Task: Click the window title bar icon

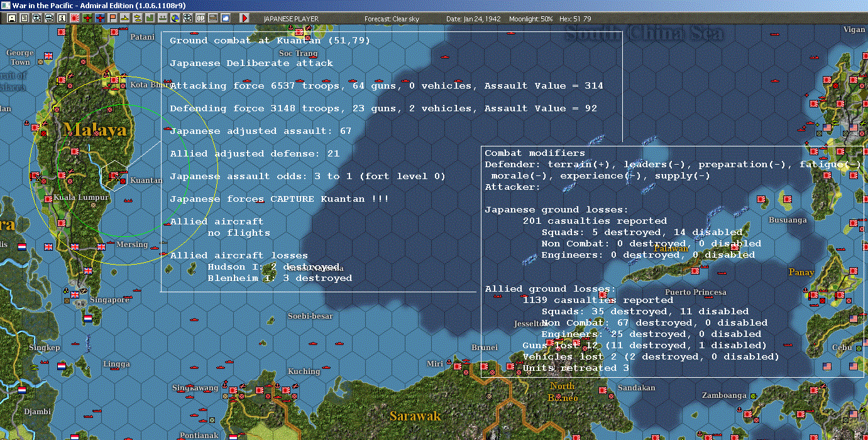Action: pyautogui.click(x=6, y=5)
